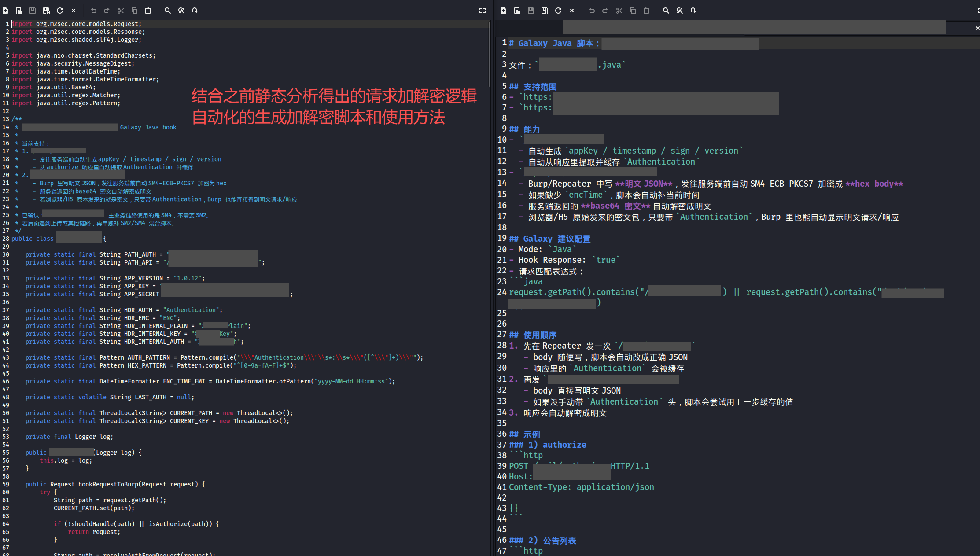Click the left editor's vertical scrollbar thumb

click(489, 54)
